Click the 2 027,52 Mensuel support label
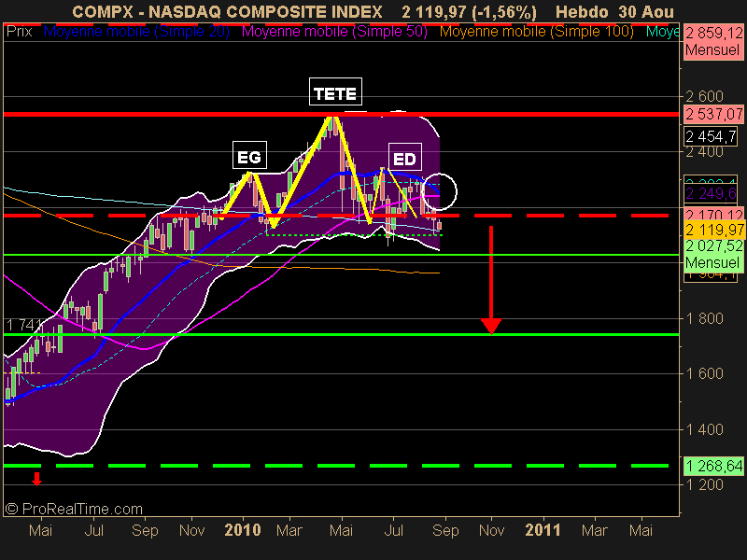 713,255
